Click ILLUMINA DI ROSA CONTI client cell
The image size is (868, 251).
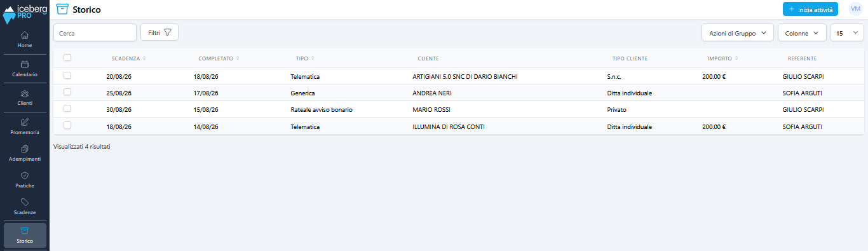click(449, 126)
